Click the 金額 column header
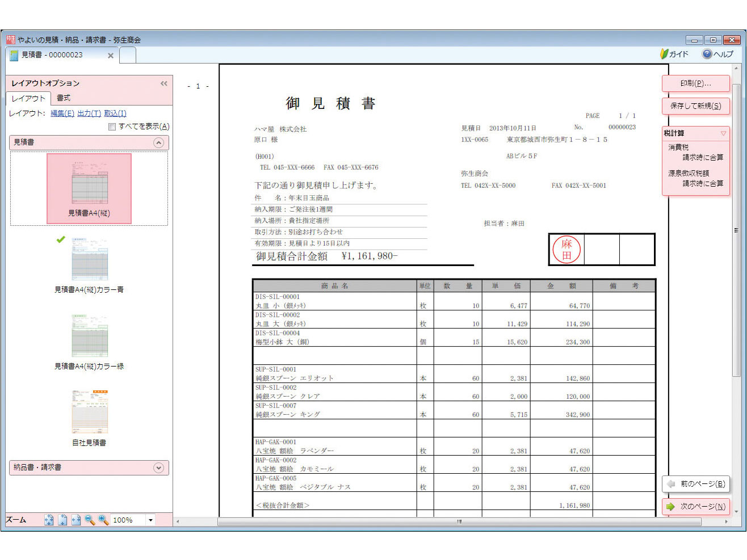This screenshot has height=560, width=747. [561, 286]
